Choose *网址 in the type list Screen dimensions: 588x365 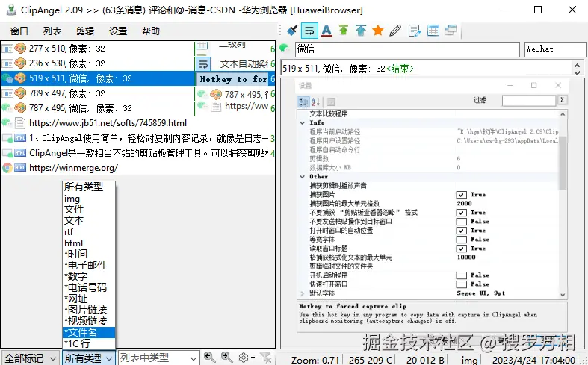89,299
